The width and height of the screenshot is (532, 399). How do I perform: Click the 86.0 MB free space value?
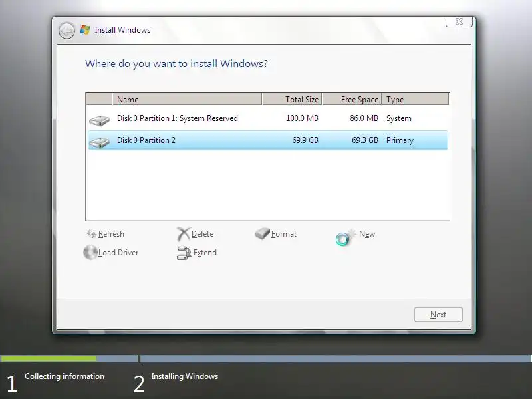point(364,118)
